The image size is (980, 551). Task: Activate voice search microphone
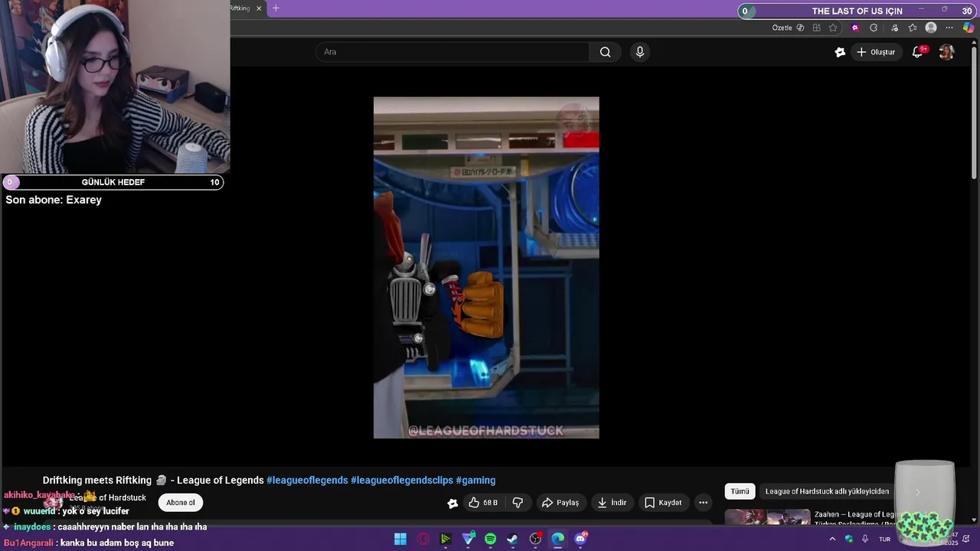pyautogui.click(x=640, y=52)
